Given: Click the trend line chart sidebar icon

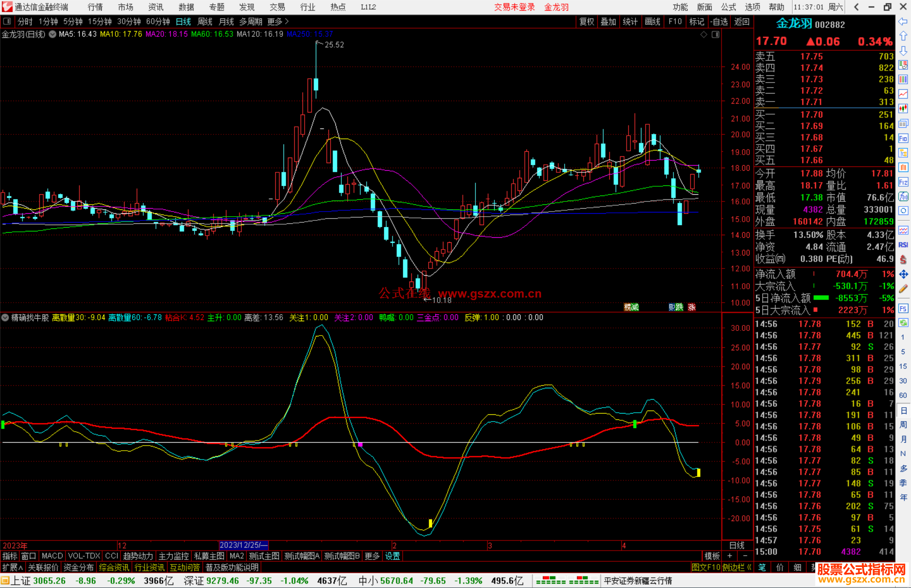Looking at the screenshot, I should point(903,94).
